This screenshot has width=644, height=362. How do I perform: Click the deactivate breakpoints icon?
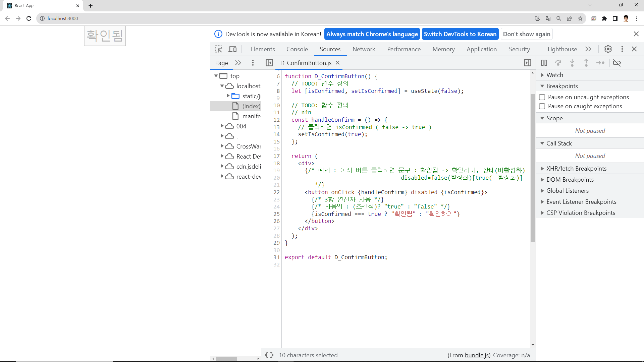pyautogui.click(x=617, y=63)
